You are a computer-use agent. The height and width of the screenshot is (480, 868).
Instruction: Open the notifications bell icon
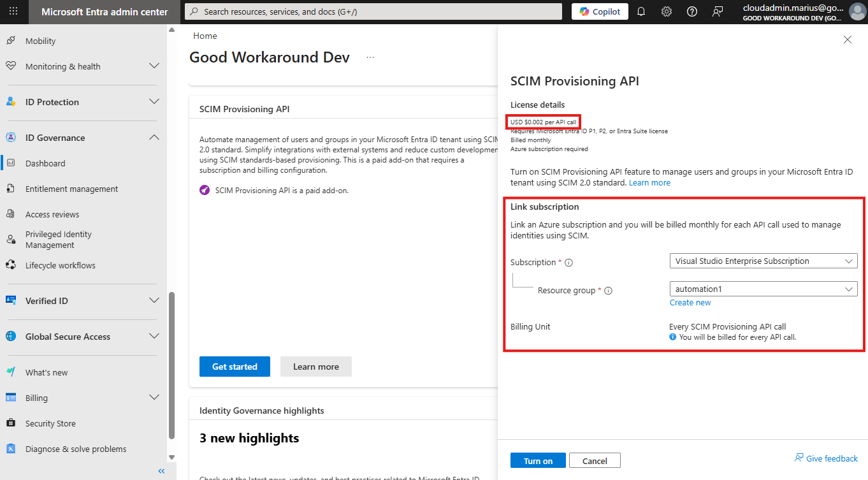(641, 11)
